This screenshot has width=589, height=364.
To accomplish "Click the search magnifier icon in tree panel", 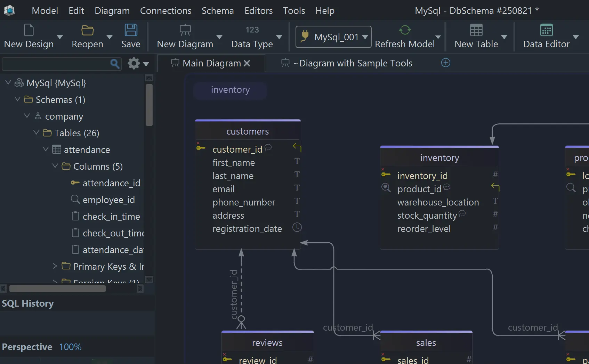I will [x=115, y=64].
